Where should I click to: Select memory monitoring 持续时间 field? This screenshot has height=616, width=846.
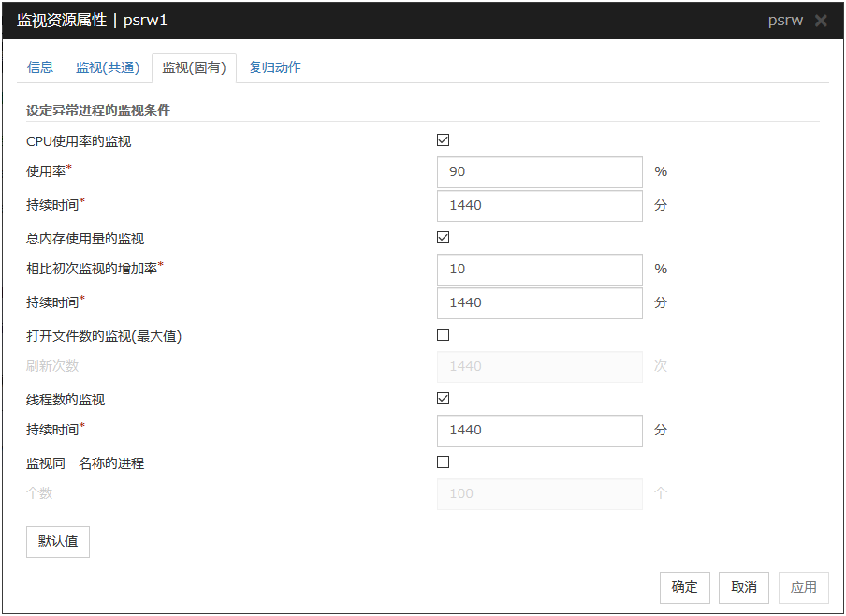pos(539,303)
